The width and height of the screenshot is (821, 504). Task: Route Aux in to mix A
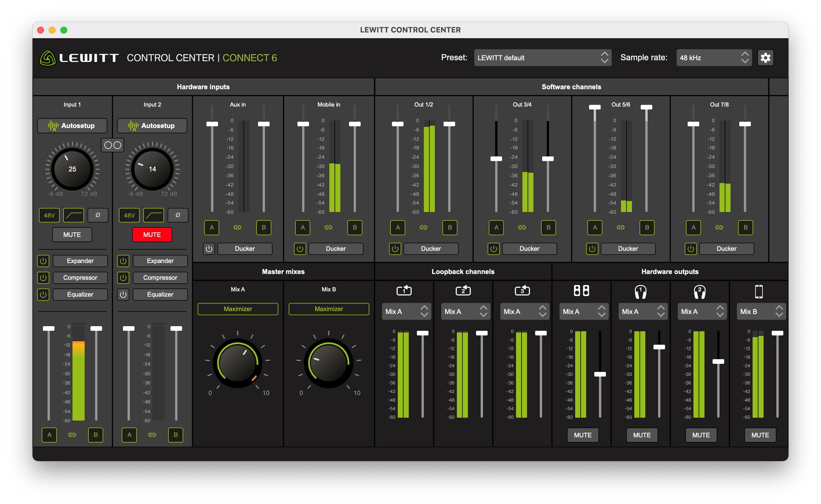click(212, 227)
